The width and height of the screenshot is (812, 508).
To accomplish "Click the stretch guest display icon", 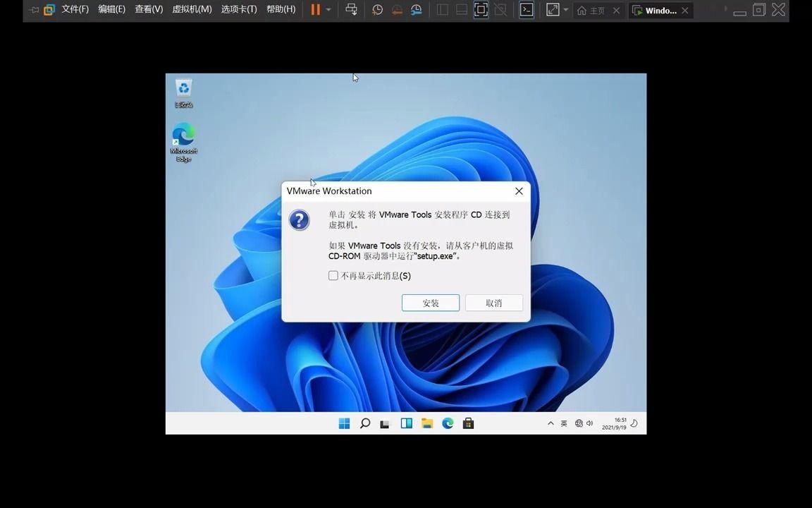I will tap(553, 10).
